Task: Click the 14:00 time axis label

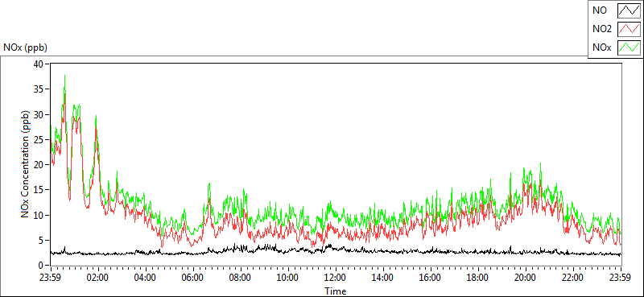Action: 383,278
